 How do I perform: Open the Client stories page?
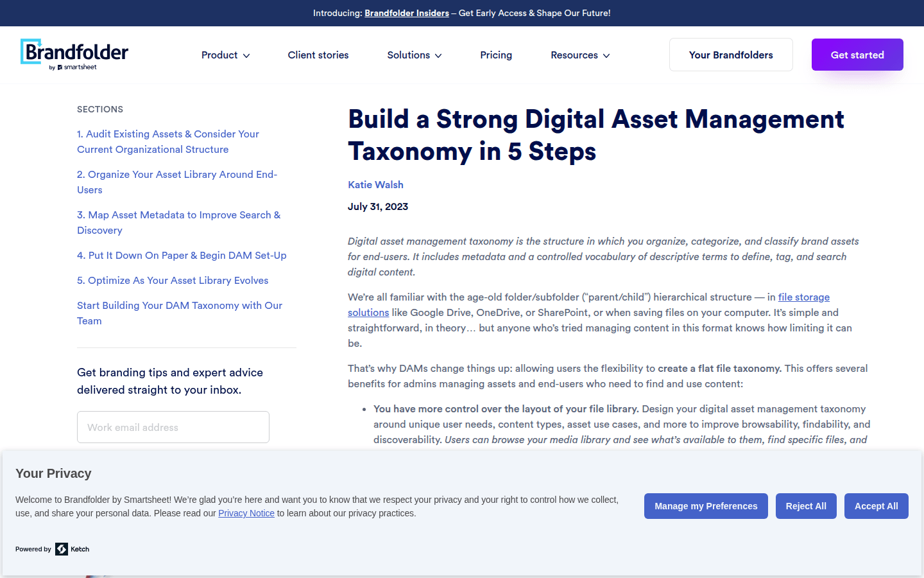(x=318, y=55)
